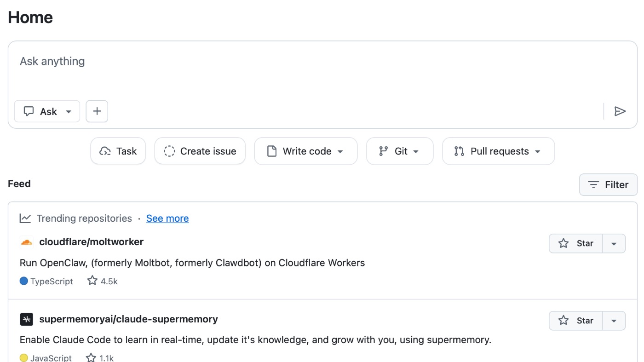
Task: Click the supermemoryai organization avatar
Action: point(26,319)
